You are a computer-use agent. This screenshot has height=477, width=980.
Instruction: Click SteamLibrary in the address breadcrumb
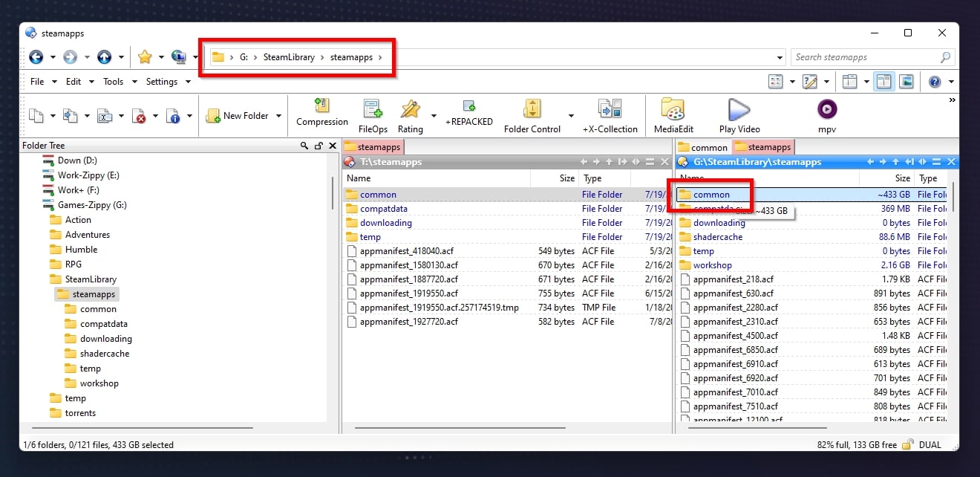(x=289, y=57)
